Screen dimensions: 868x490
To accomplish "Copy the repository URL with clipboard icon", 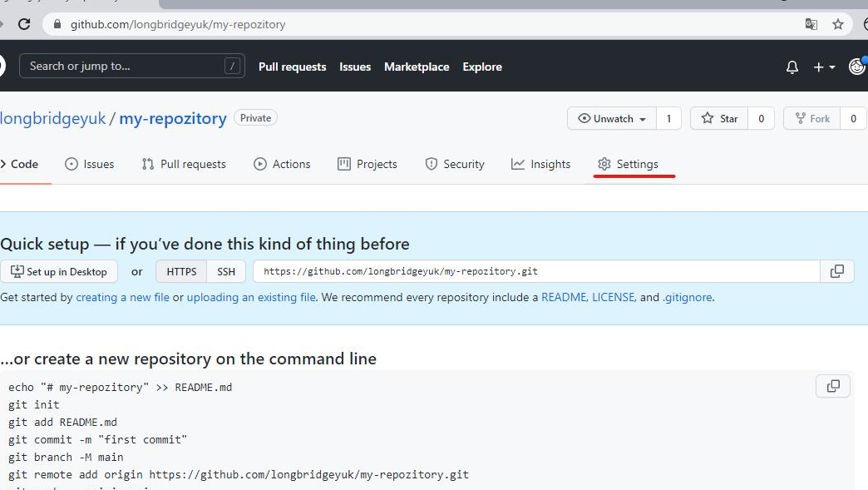I will [836, 271].
